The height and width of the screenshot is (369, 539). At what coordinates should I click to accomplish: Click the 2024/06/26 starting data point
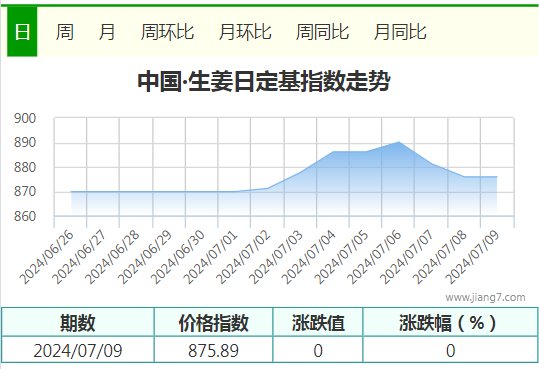point(71,192)
